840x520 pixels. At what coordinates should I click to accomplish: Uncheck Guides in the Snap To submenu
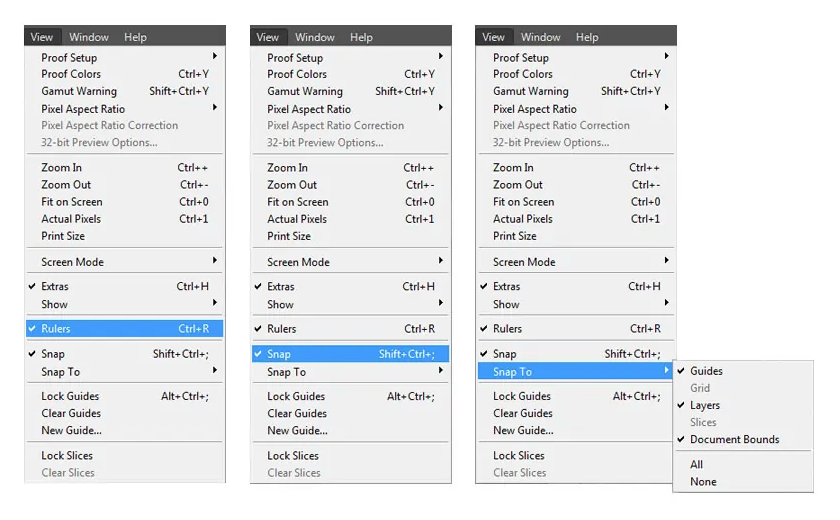point(706,371)
